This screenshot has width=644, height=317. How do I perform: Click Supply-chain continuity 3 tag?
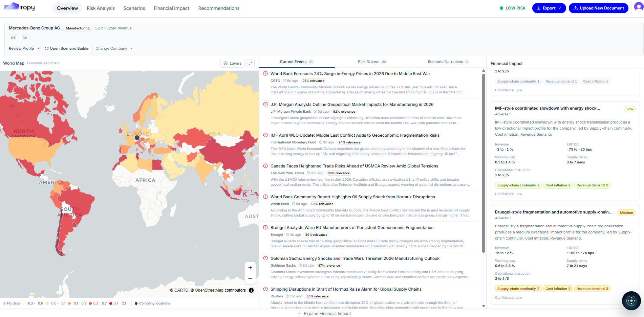(518, 289)
